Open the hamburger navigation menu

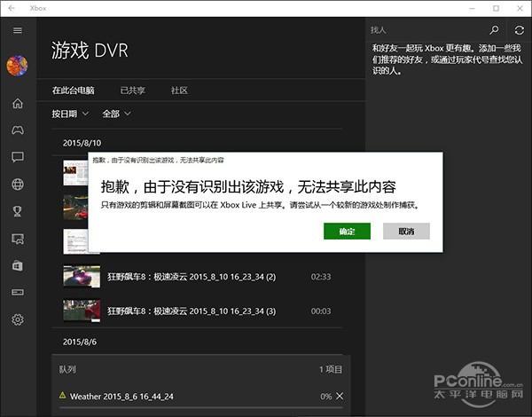tap(18, 30)
